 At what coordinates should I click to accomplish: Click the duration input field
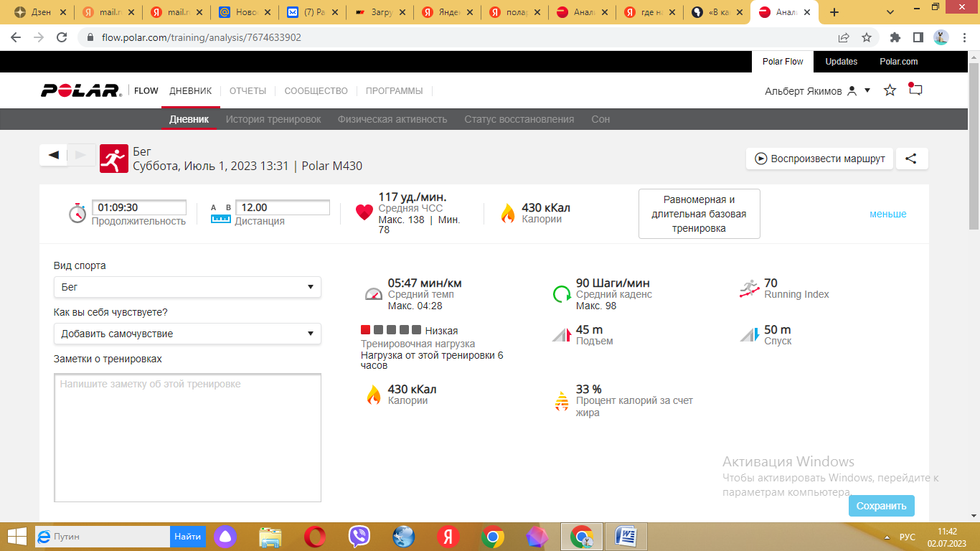pyautogui.click(x=139, y=208)
